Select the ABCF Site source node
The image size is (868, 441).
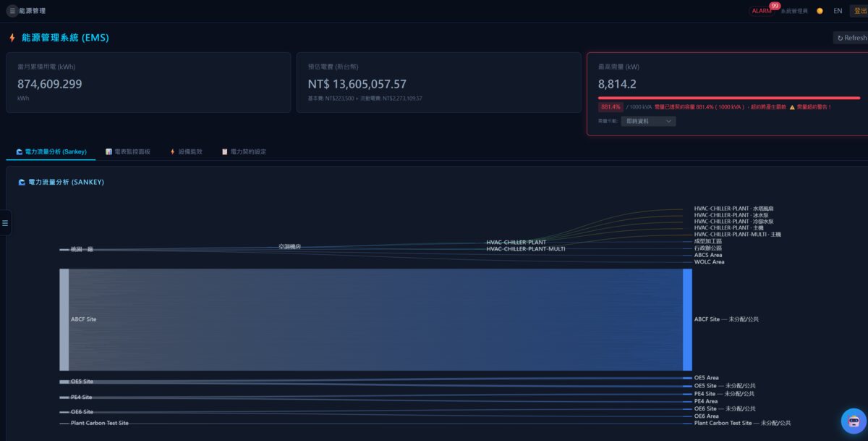point(64,319)
